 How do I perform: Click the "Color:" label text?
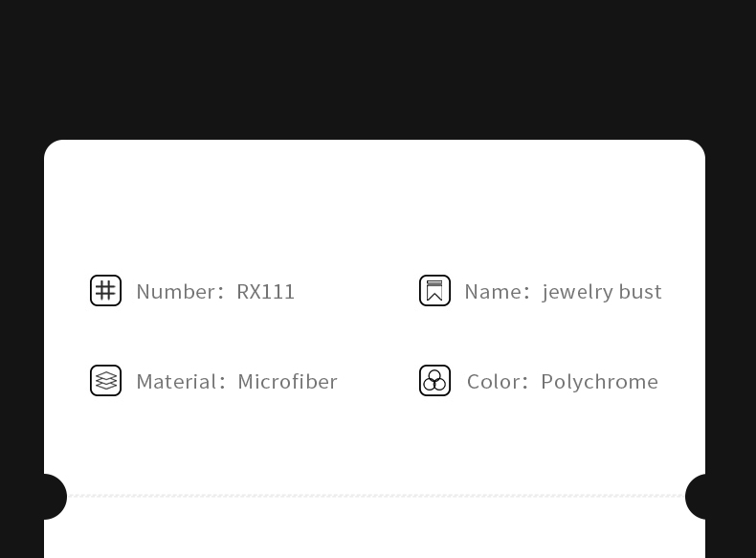point(498,381)
